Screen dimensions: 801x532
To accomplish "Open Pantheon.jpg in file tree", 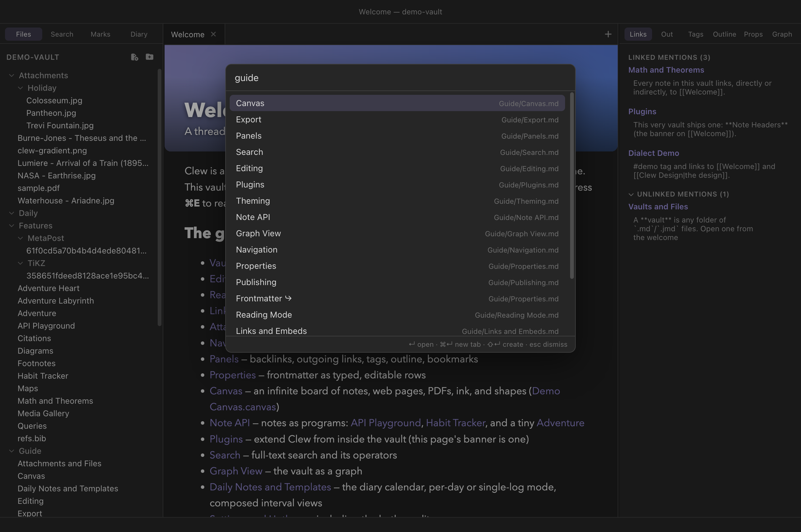I will click(x=51, y=113).
